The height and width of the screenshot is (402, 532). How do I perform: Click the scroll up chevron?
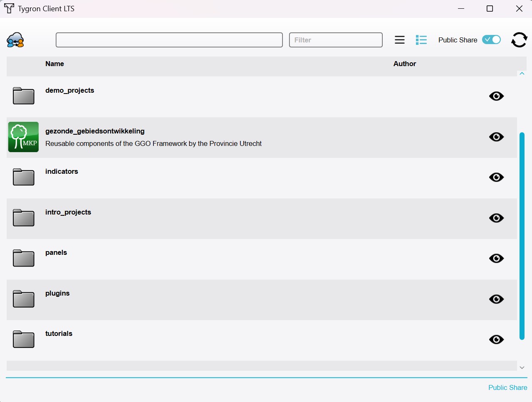(x=522, y=74)
